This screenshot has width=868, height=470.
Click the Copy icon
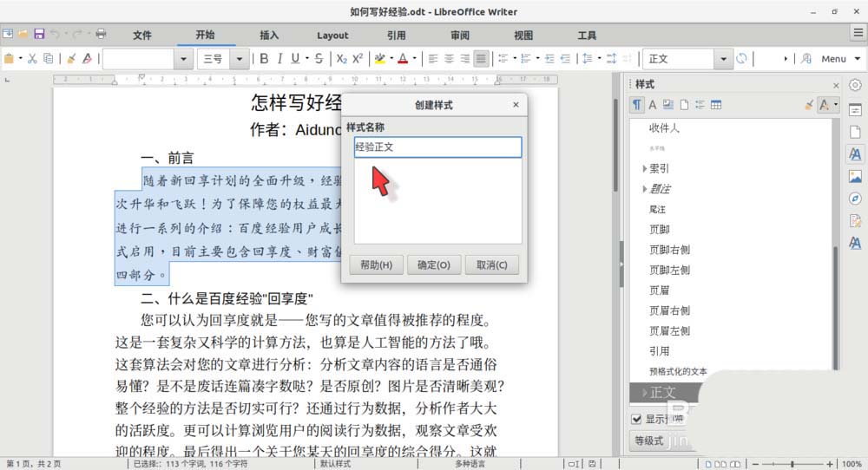pos(48,59)
